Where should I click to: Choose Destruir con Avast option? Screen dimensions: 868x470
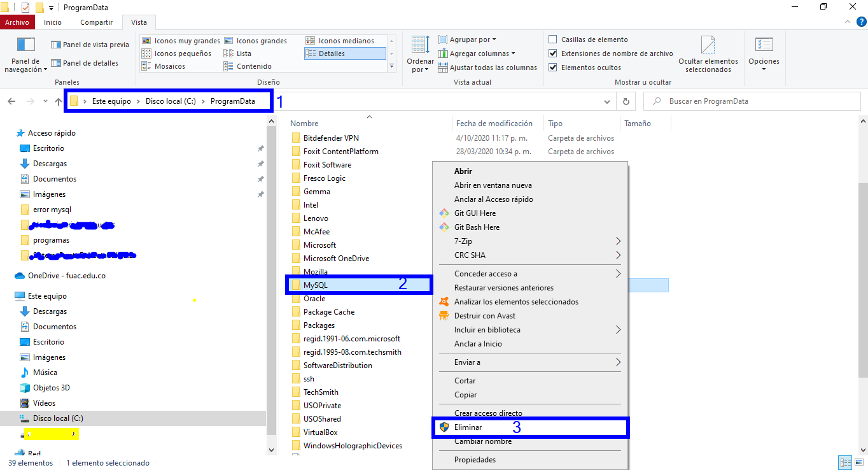pos(484,316)
